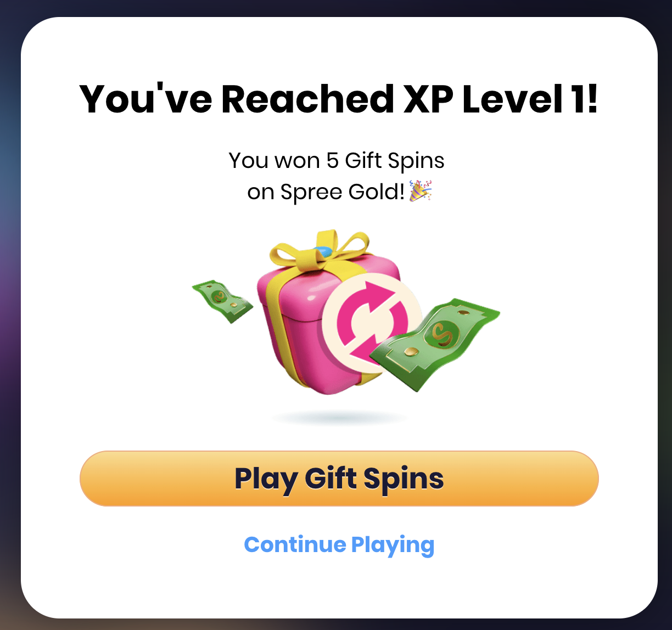
Task: Click the small dollar bill left of gift
Action: 222,301
